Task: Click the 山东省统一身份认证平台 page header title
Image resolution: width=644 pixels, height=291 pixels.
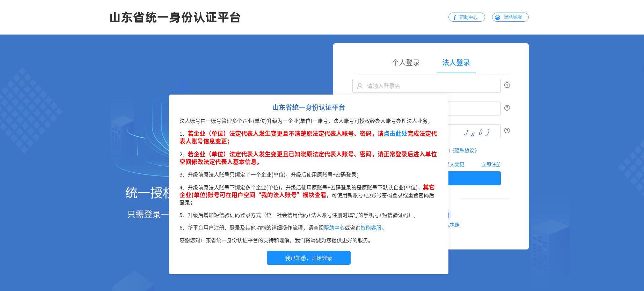Action: [175, 17]
